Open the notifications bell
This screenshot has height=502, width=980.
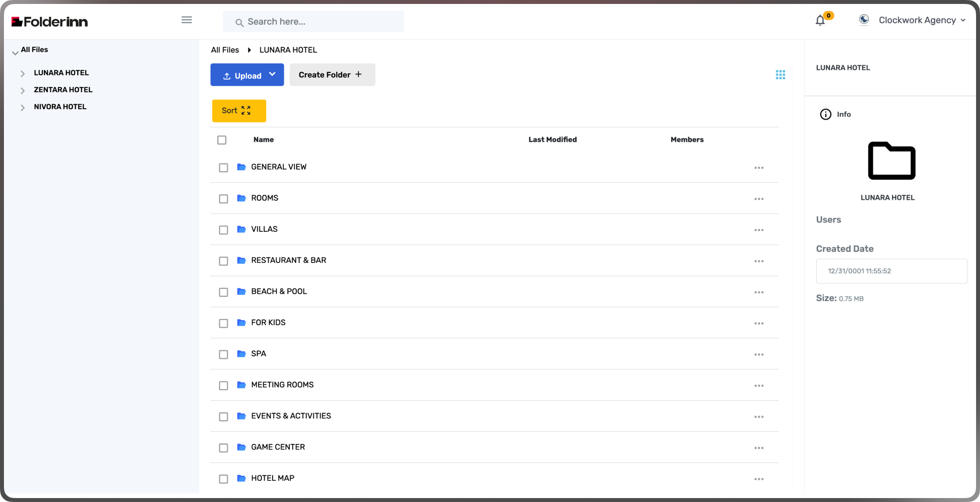click(820, 21)
